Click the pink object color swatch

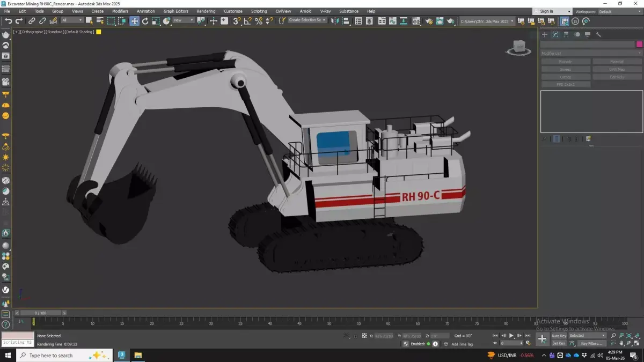639,45
